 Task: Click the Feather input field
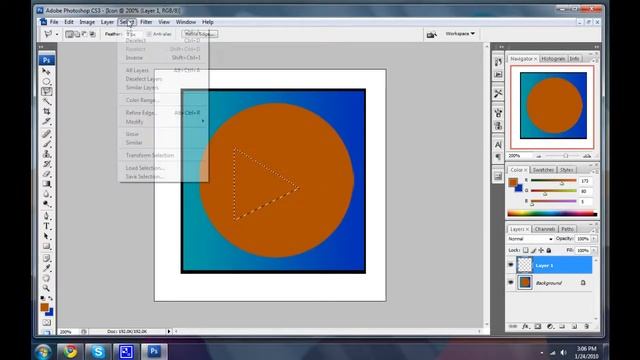[133, 34]
